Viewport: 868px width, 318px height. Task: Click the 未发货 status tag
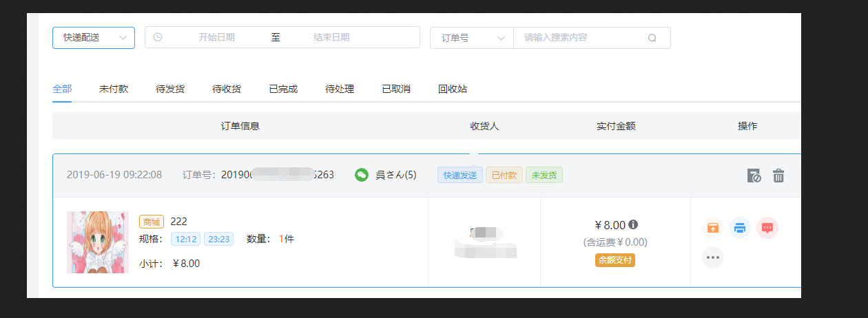click(544, 175)
